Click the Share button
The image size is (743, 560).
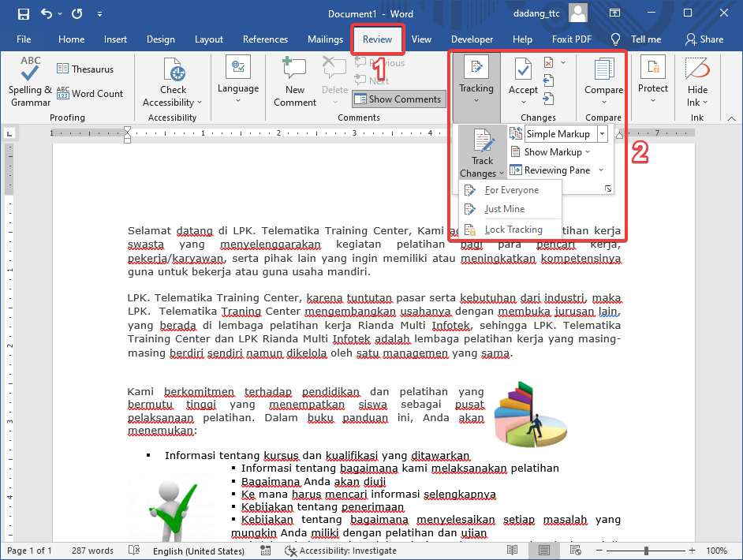point(704,39)
